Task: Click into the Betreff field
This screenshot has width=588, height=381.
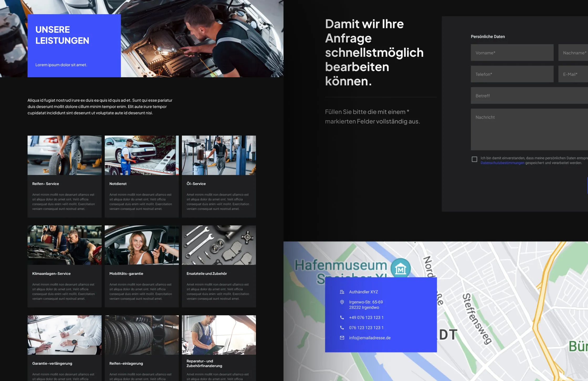Action: coord(529,96)
